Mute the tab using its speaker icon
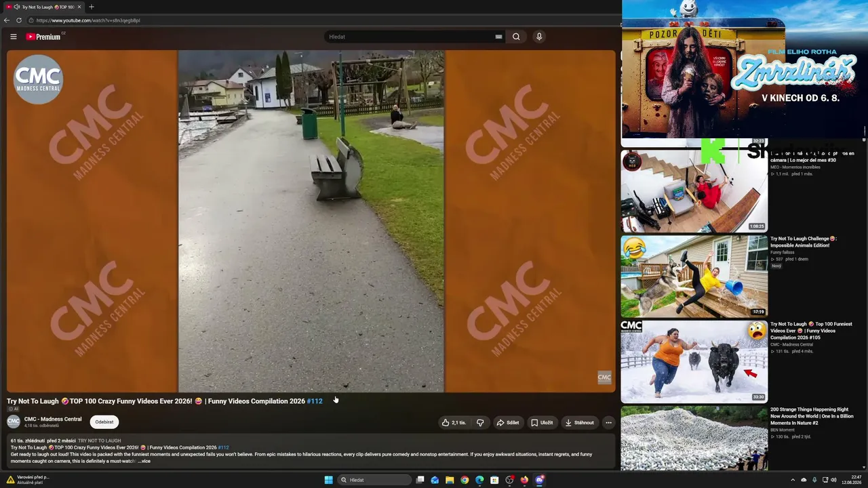Screen dimensions: 868x488 [x=16, y=7]
